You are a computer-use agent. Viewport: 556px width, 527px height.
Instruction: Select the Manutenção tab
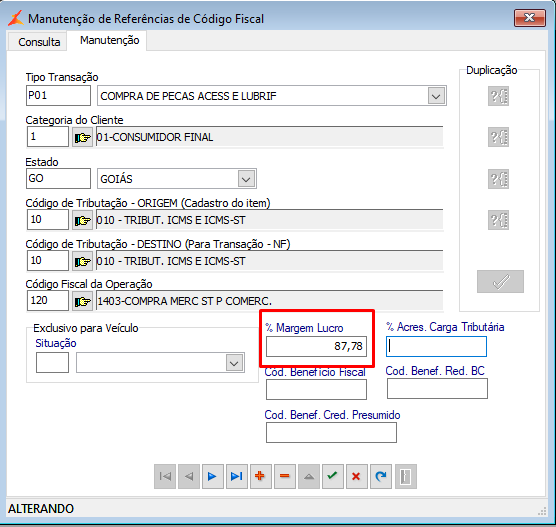[x=110, y=40]
